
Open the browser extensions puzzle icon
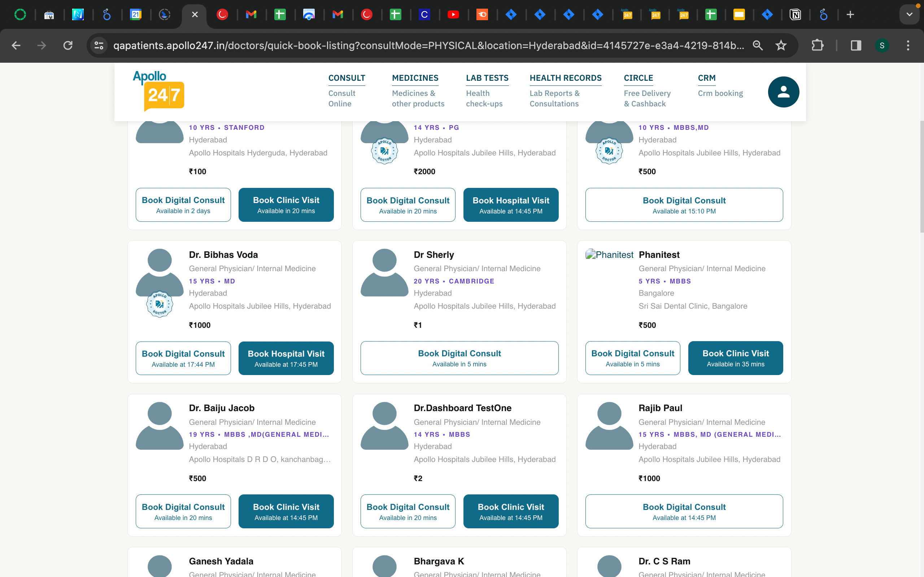tap(817, 45)
